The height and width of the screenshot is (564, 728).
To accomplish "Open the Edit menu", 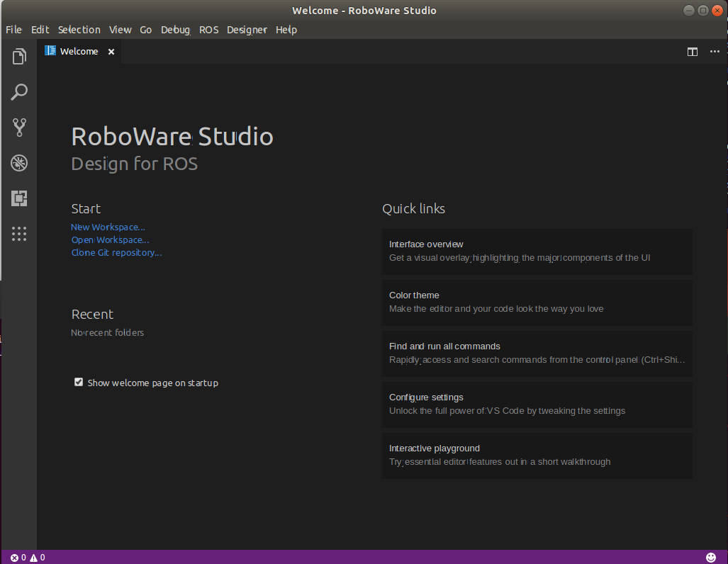I will point(40,30).
